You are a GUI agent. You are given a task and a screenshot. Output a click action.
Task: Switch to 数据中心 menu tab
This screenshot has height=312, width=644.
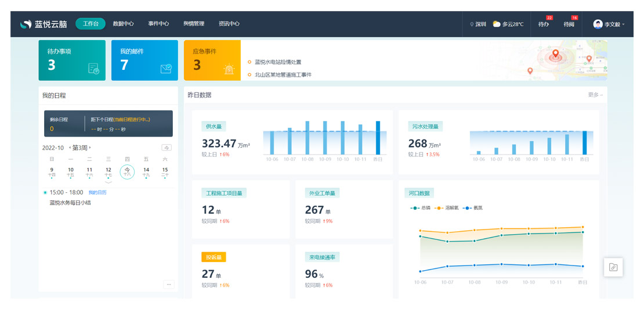123,24
